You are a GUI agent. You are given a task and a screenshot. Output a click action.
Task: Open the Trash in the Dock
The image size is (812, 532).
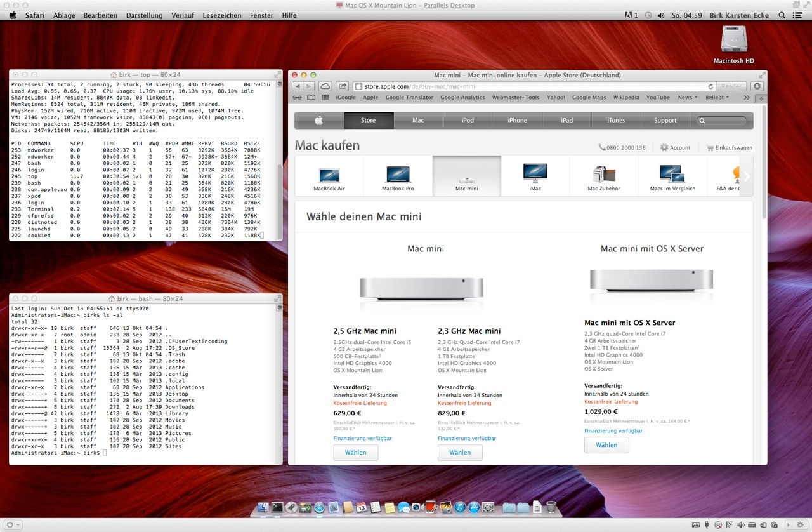click(x=551, y=507)
